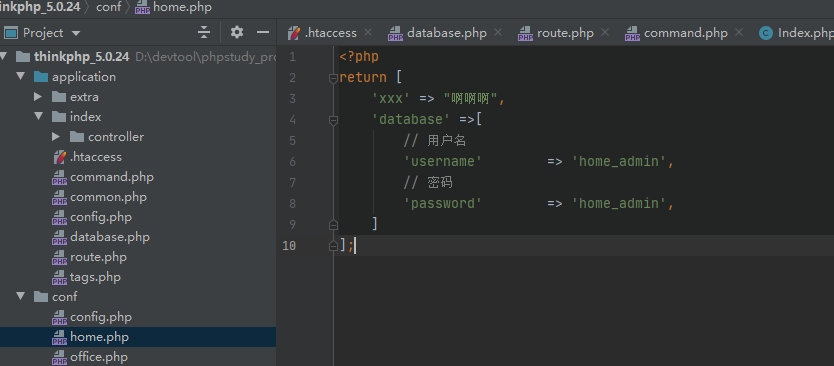Open .htaccess in the project tree
Image resolution: width=834 pixels, height=366 pixels.
(x=96, y=157)
